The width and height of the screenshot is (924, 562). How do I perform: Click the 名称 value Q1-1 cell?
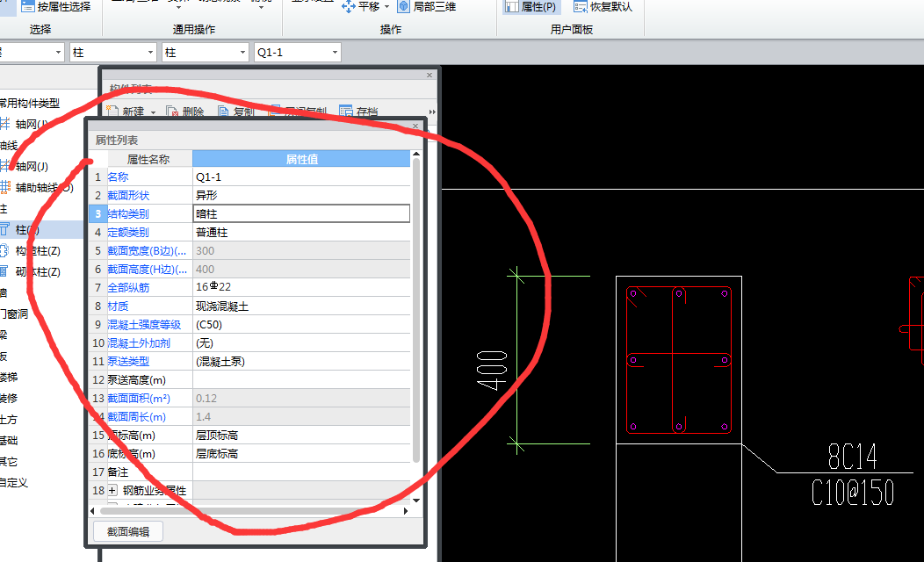[301, 177]
